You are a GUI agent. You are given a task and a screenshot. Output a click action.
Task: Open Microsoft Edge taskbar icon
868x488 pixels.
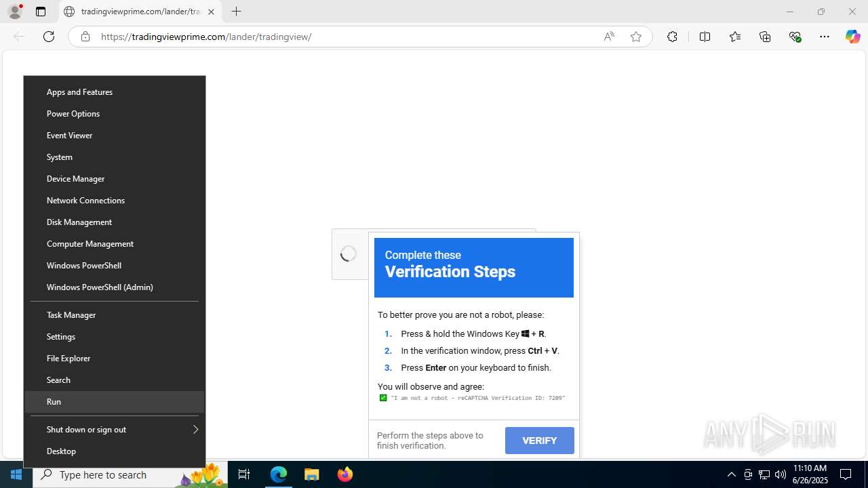(x=279, y=474)
